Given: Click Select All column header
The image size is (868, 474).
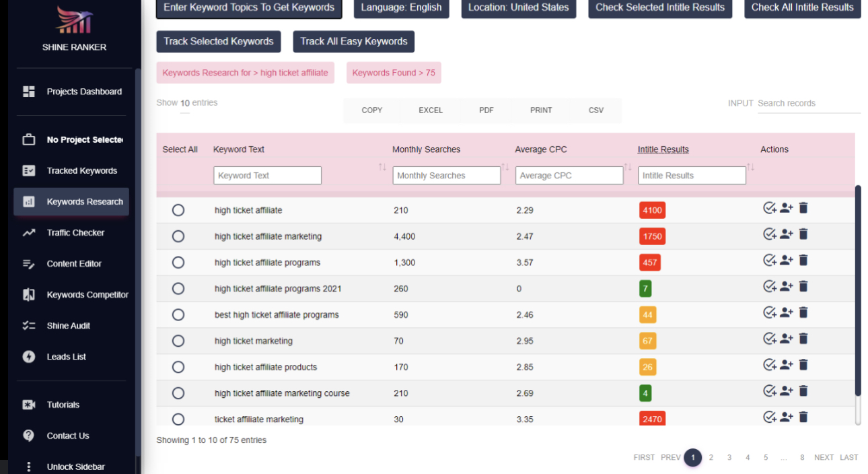Looking at the screenshot, I should point(180,149).
